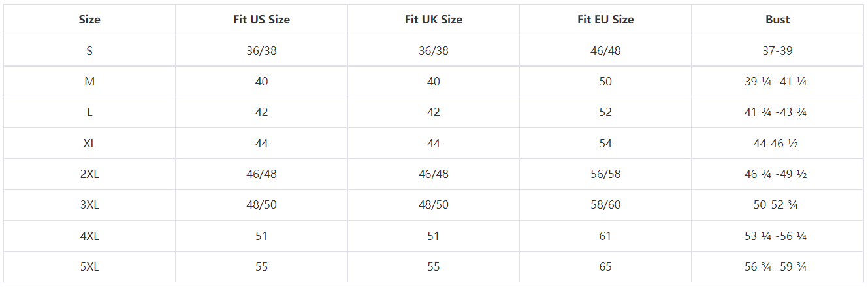
Task: Select the 3XL size cell
Action: (89, 205)
